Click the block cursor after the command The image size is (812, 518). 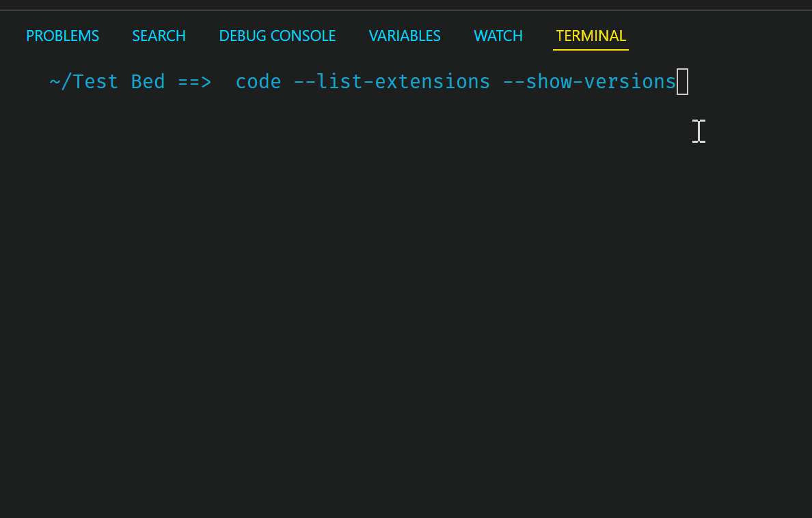684,81
